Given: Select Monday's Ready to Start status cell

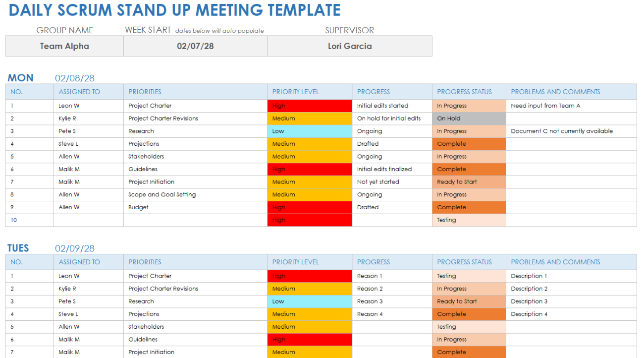Looking at the screenshot, I should coord(469,182).
